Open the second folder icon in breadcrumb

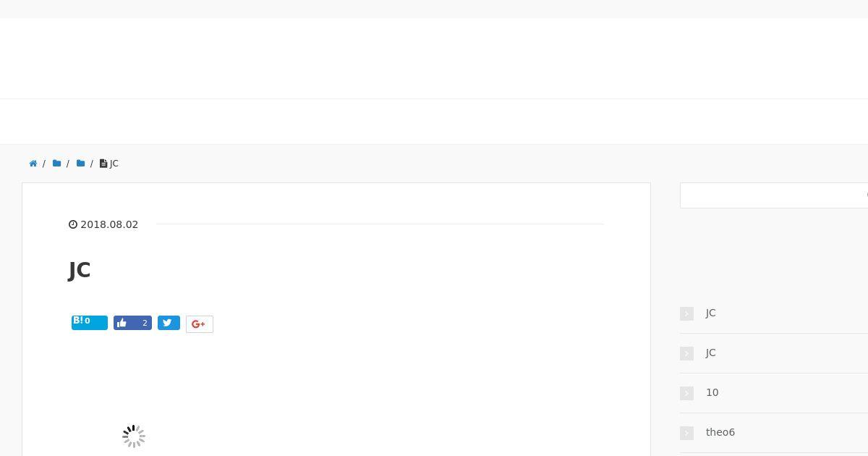[x=80, y=164]
